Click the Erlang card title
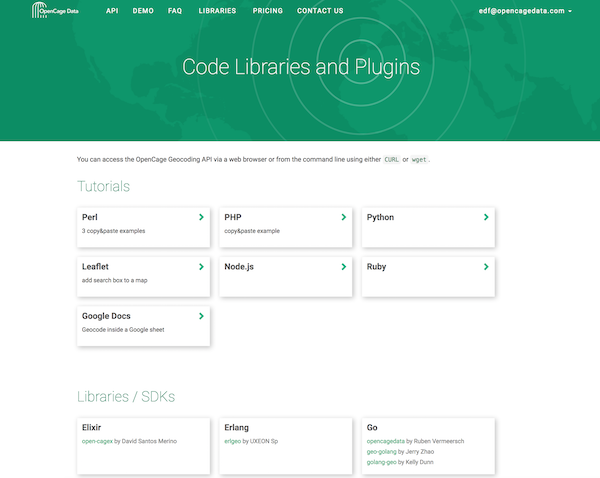Screen dimensions: 600x478 [x=236, y=427]
